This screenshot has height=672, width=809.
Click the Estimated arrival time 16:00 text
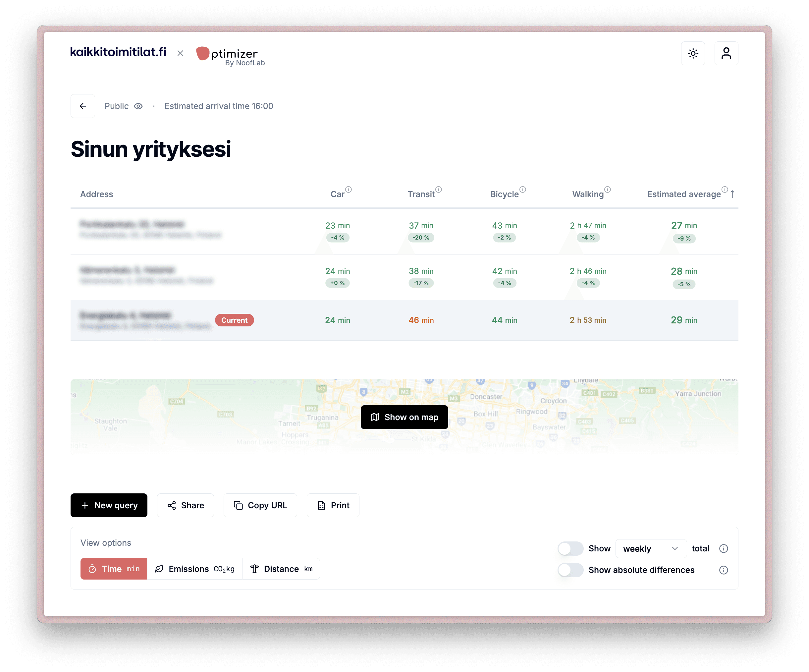[x=219, y=106]
